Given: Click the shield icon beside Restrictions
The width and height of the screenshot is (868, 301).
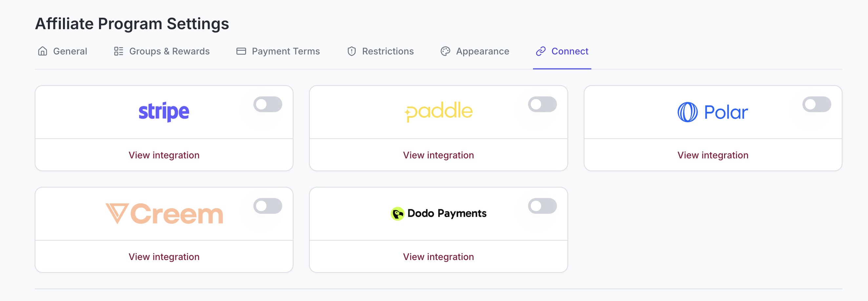Looking at the screenshot, I should click(351, 51).
